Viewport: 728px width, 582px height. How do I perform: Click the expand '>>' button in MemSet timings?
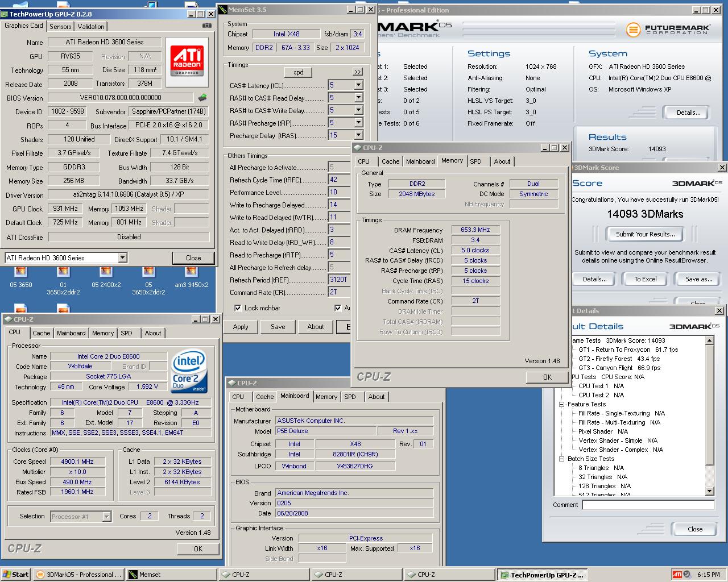357,72
